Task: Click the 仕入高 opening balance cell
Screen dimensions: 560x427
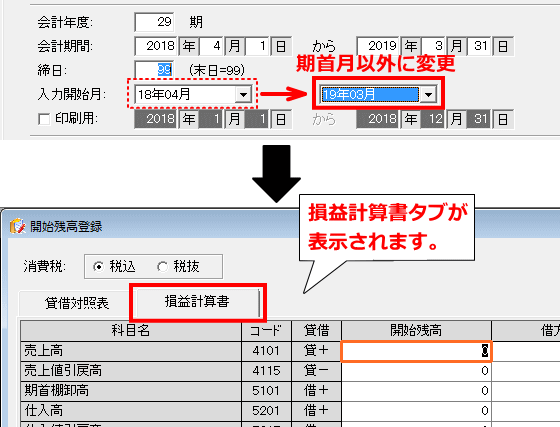Action: click(x=416, y=411)
